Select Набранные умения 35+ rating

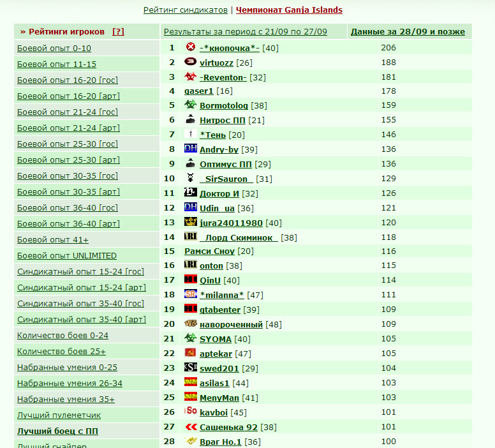click(66, 399)
